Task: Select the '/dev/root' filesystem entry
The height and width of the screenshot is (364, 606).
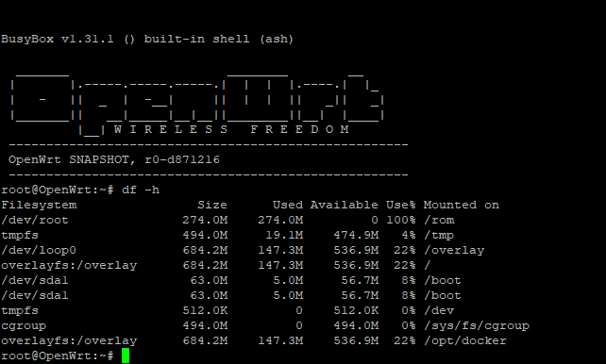Action: tap(35, 220)
